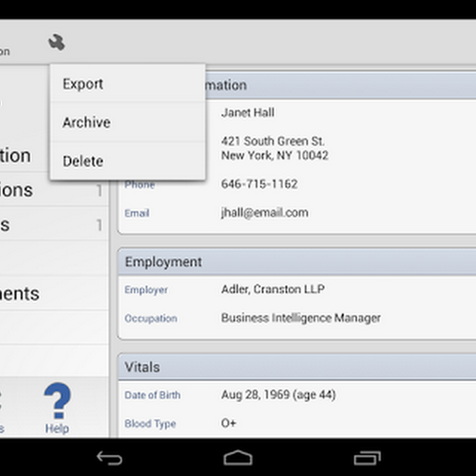
Task: Tap the name Janet Hall
Action: (248, 113)
